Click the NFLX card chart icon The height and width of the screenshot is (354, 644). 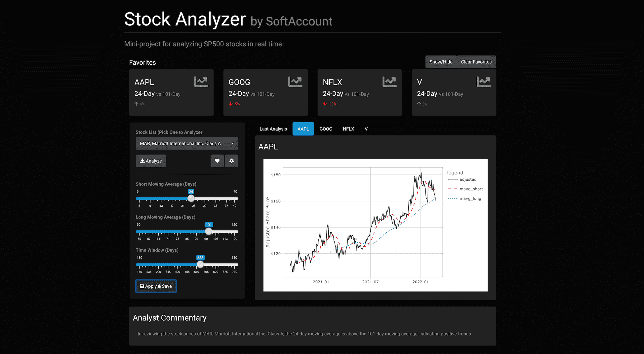pos(389,82)
